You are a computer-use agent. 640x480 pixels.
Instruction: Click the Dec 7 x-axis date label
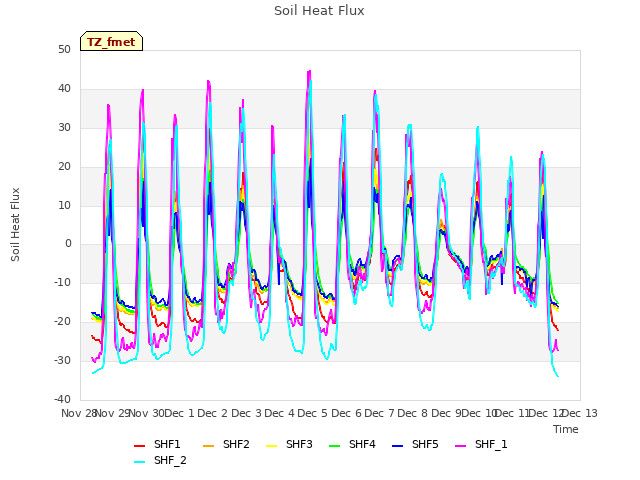point(379,413)
